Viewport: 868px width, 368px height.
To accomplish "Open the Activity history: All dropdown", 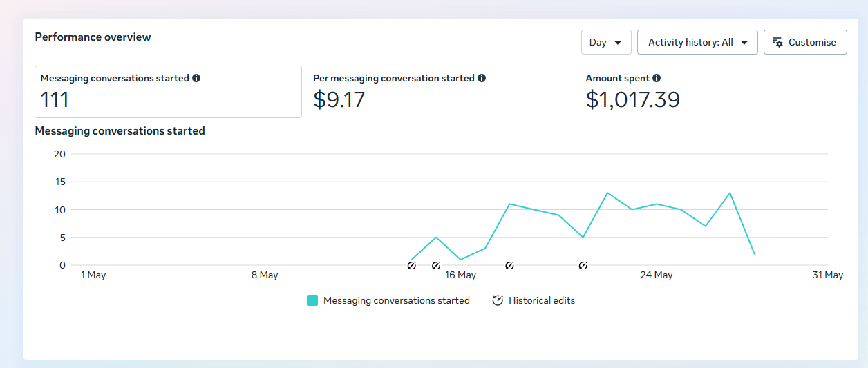I will pos(697,42).
